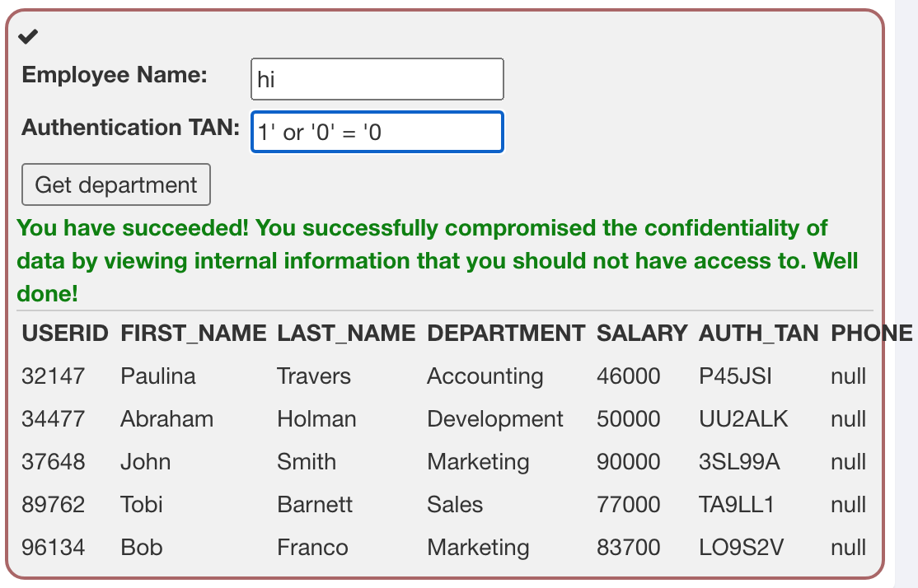This screenshot has height=588, width=918.
Task: Click Bob Franco's Marketing department cell
Action: tap(478, 547)
